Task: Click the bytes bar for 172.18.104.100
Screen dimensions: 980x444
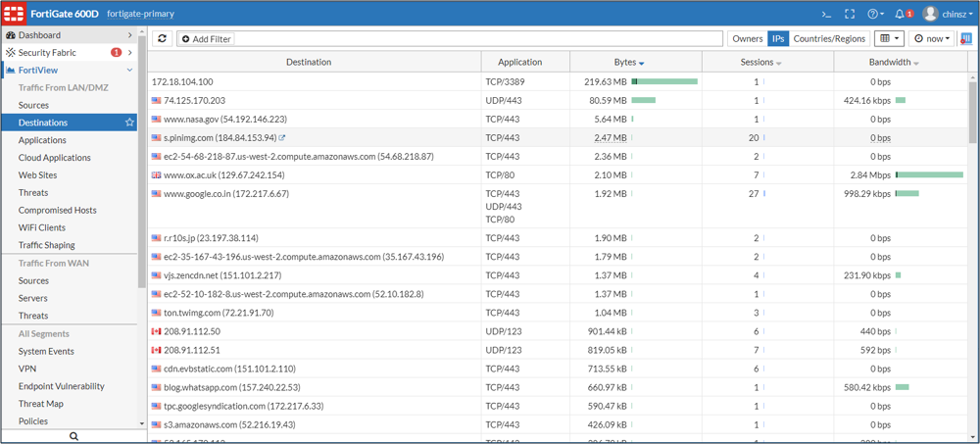Action: pyautogui.click(x=664, y=81)
